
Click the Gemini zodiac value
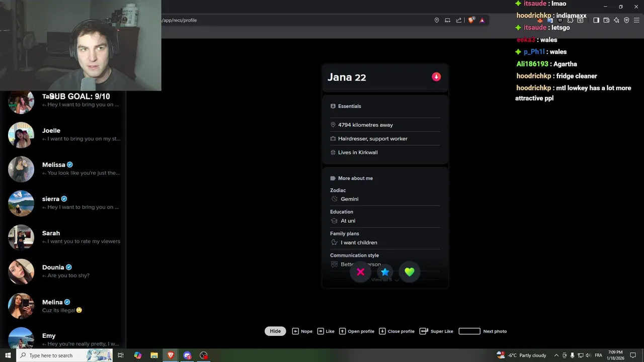click(350, 199)
